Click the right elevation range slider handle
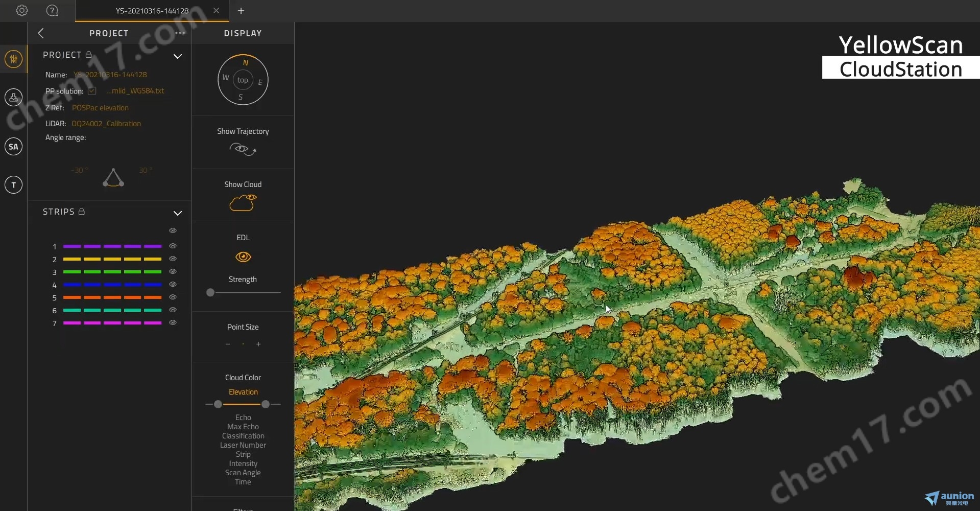Screen dimensions: 980x511 266,404
